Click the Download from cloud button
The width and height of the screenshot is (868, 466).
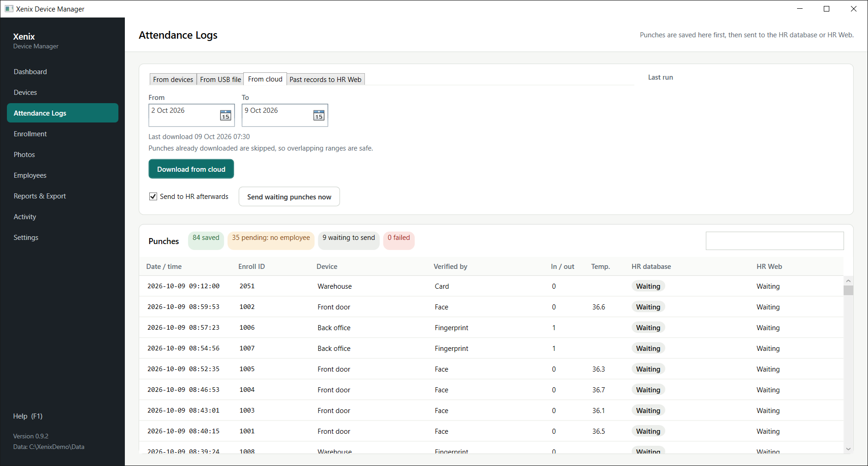[191, 169]
